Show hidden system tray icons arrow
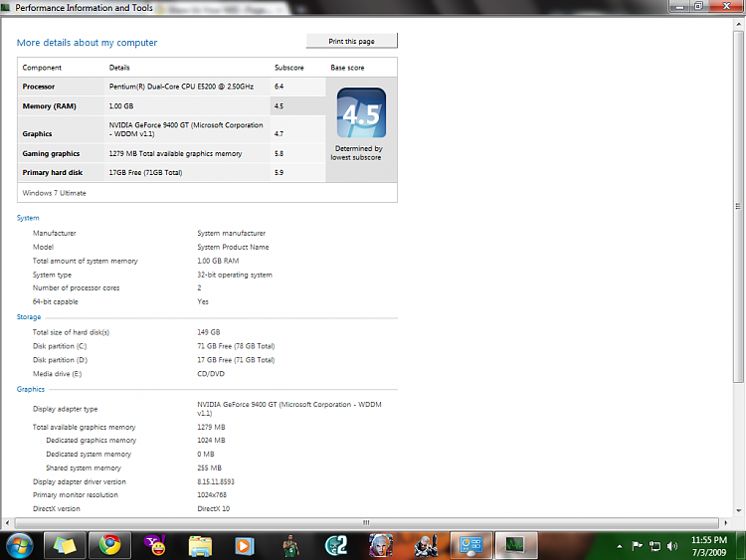746x560 pixels. [x=619, y=547]
